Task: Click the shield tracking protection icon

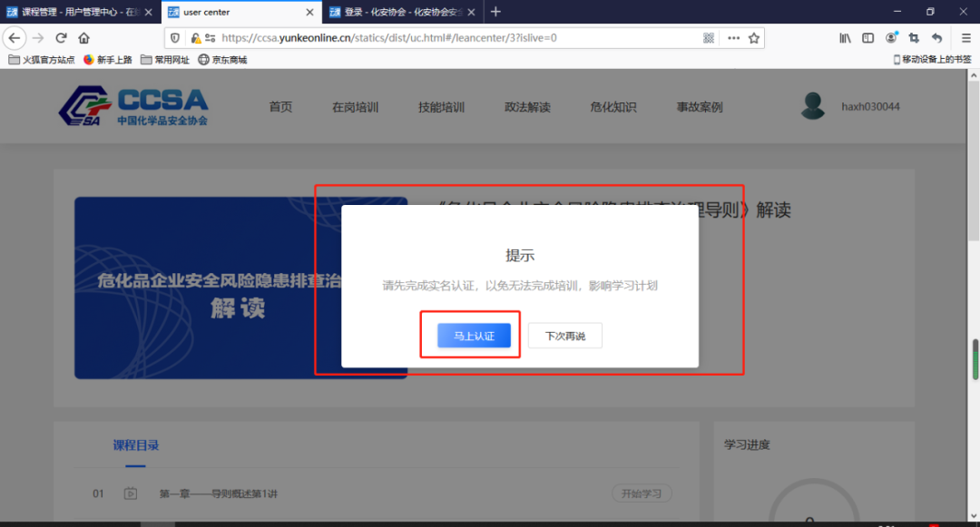Action: pyautogui.click(x=175, y=38)
